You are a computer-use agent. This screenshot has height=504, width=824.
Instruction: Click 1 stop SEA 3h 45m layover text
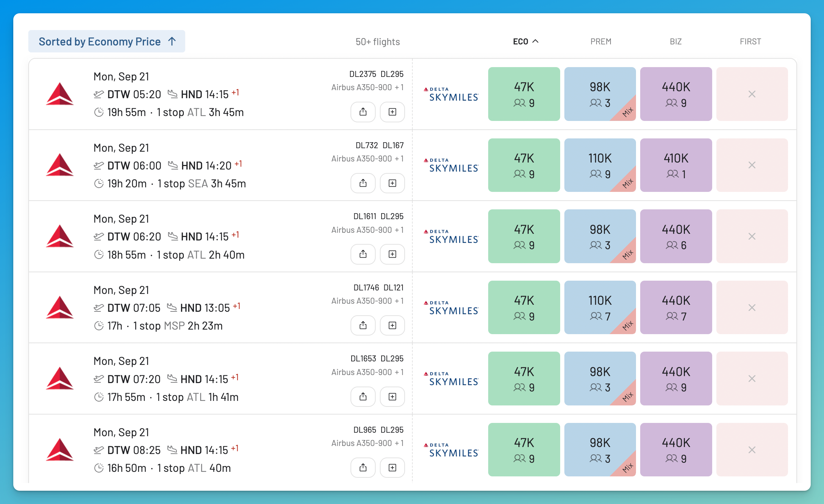[x=202, y=183]
